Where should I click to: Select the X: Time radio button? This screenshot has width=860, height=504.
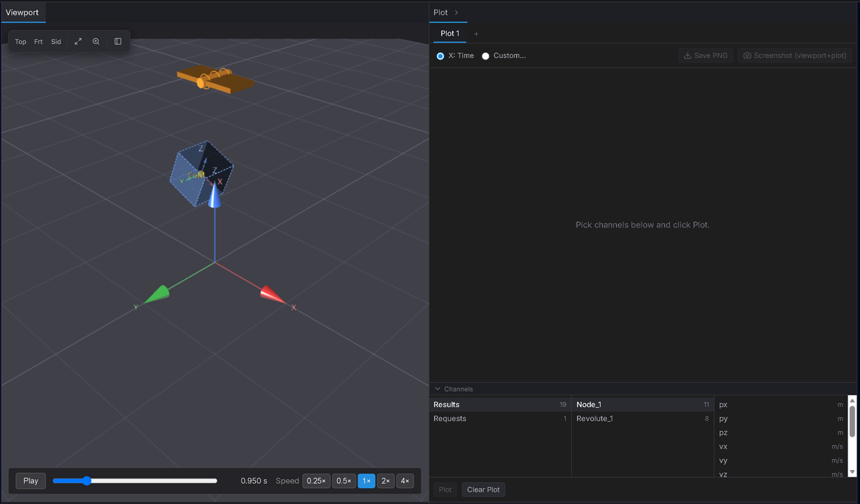coord(440,56)
